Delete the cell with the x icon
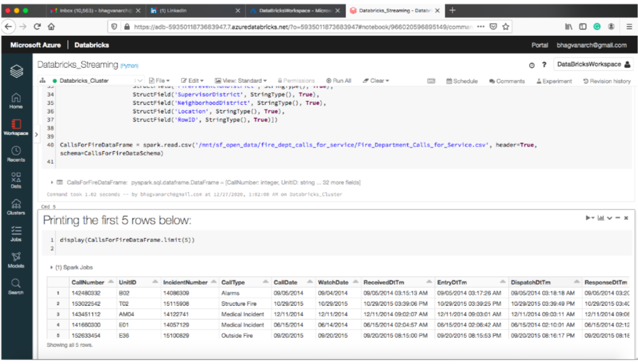The height and width of the screenshot is (364, 638). tap(626, 218)
